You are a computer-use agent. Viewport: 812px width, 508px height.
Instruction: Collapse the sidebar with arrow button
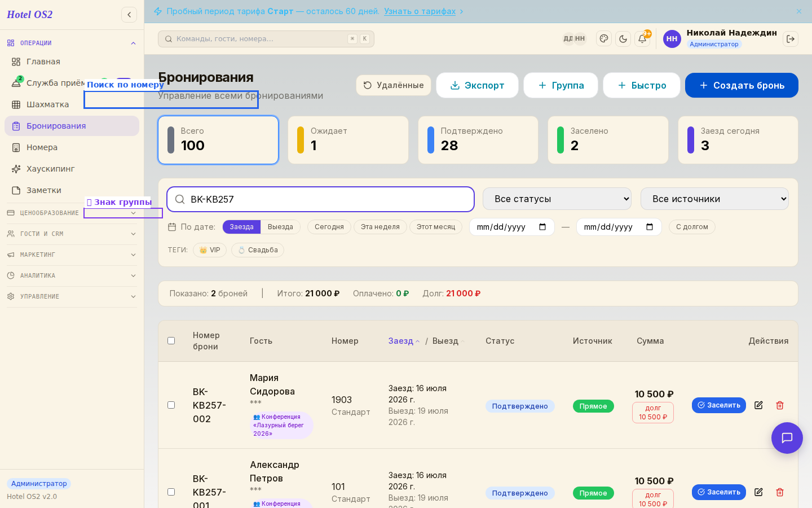click(129, 15)
